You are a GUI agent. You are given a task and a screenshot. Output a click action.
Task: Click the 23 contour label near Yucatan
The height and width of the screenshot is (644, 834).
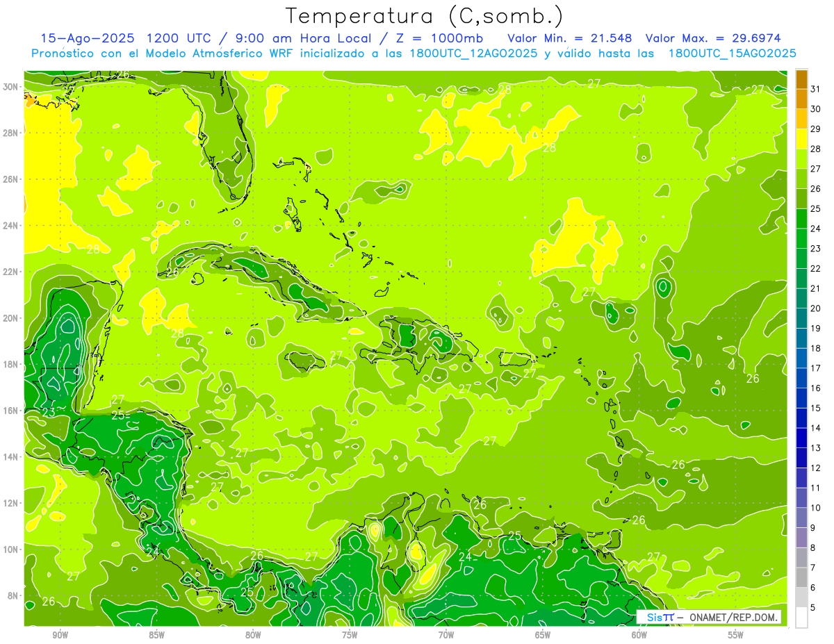tap(49, 413)
